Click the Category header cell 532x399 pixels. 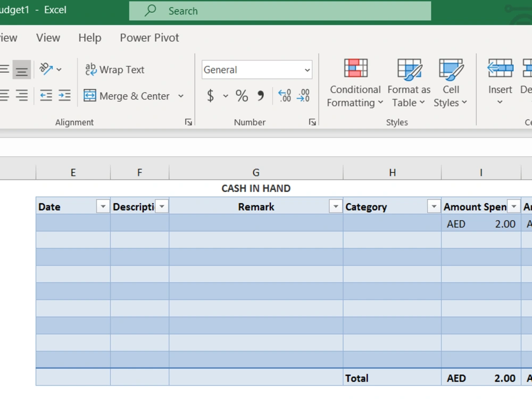point(392,206)
